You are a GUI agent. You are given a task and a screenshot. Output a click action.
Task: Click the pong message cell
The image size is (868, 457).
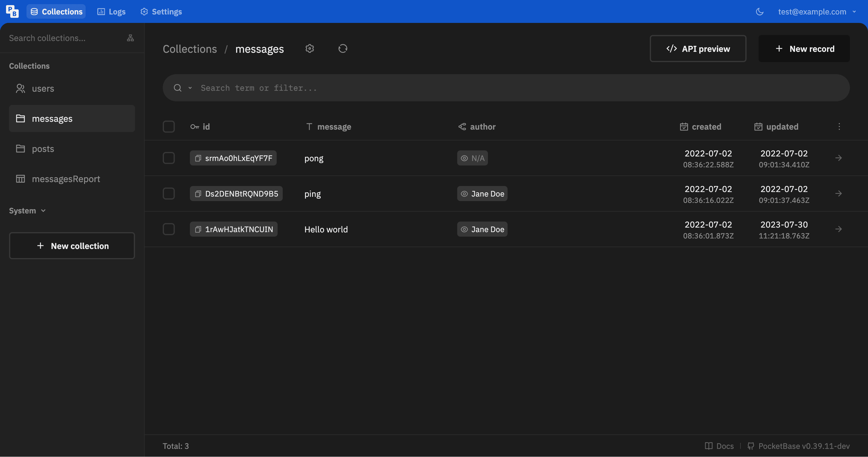(314, 158)
